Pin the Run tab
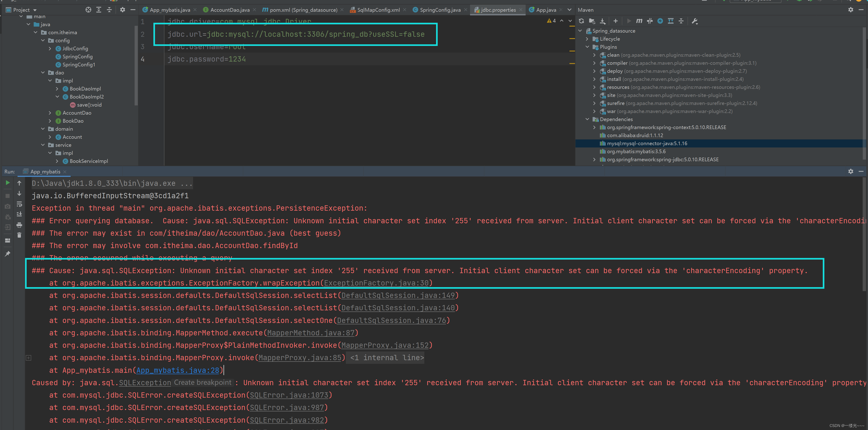Screen dimensions: 868x430 [7, 254]
